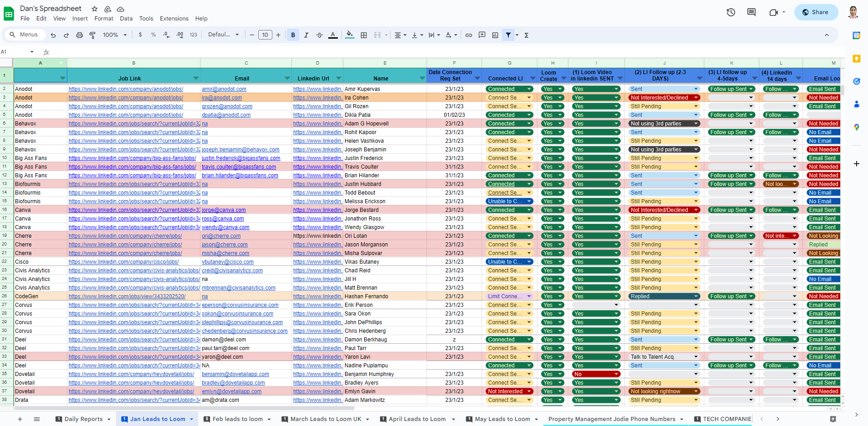Switch to Feb leads to loom tab

(x=237, y=419)
